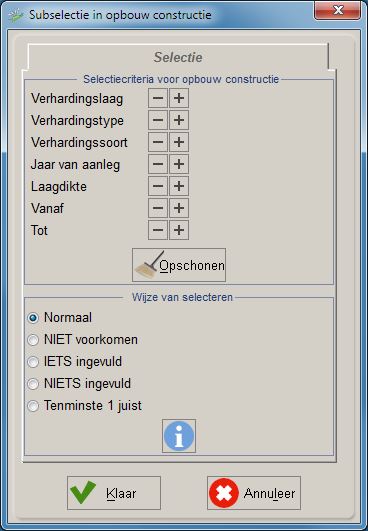Click the Opschonen broom button
This screenshot has height=531, width=368.
point(179,265)
